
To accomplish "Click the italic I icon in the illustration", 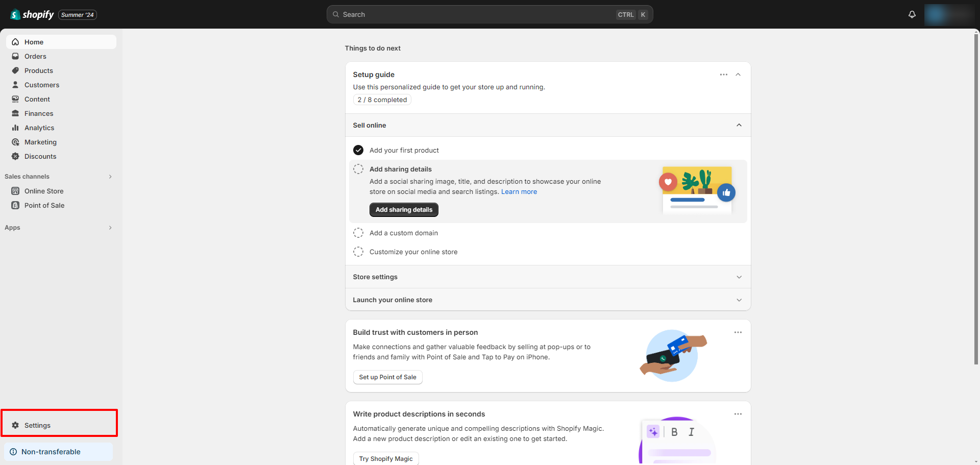I will point(691,432).
